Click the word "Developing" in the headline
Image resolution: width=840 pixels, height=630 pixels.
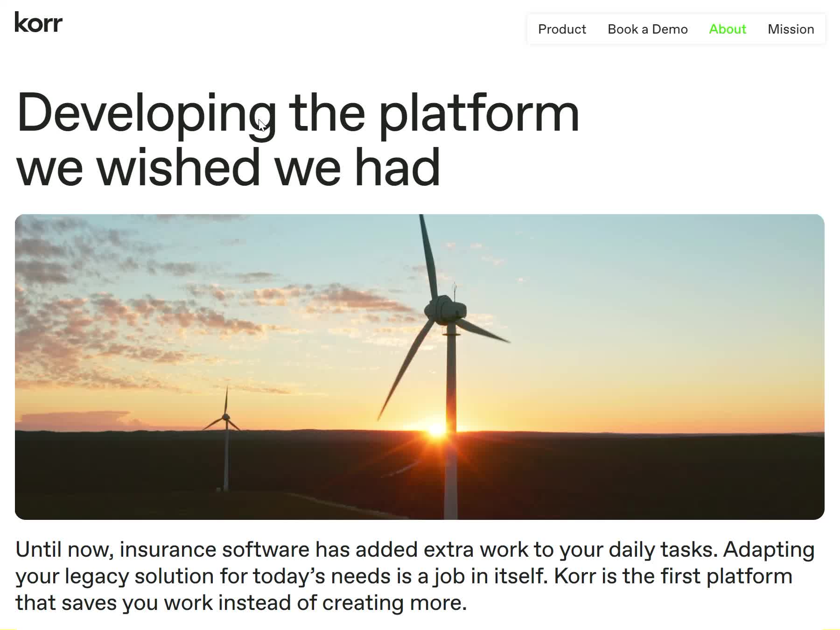[146, 113]
